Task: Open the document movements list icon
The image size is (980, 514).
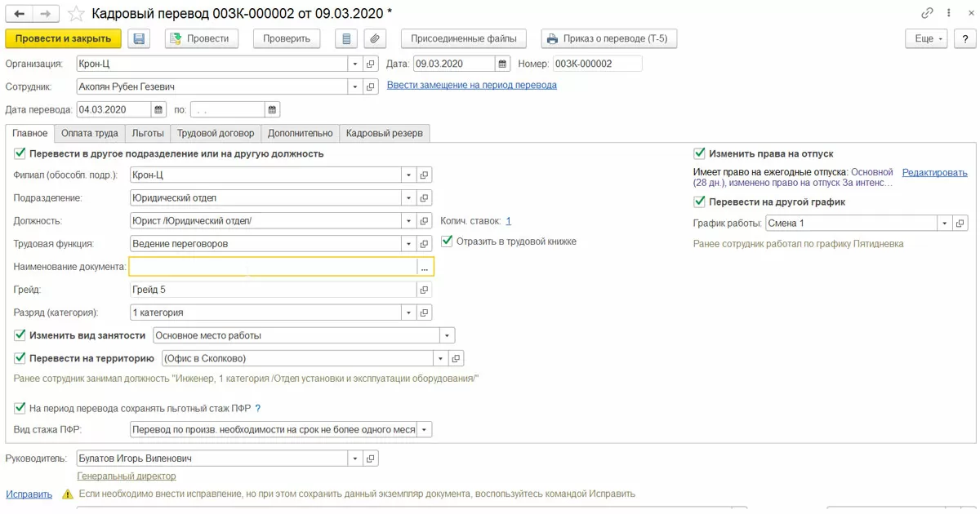Action: click(x=347, y=38)
